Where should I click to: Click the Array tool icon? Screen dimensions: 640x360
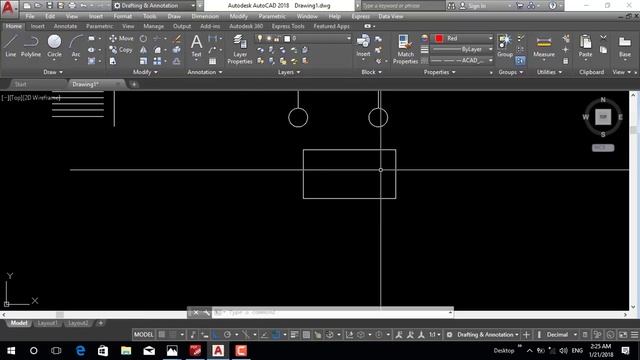pyautogui.click(x=157, y=61)
